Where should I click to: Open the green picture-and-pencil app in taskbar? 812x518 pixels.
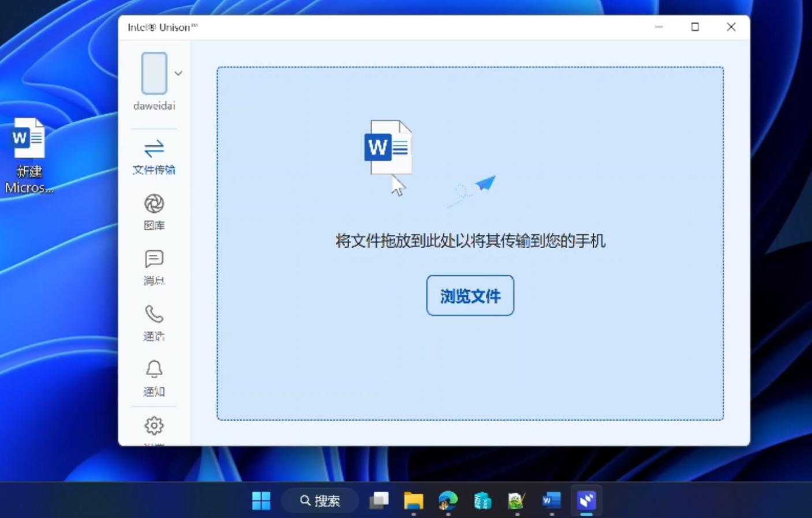(x=517, y=500)
